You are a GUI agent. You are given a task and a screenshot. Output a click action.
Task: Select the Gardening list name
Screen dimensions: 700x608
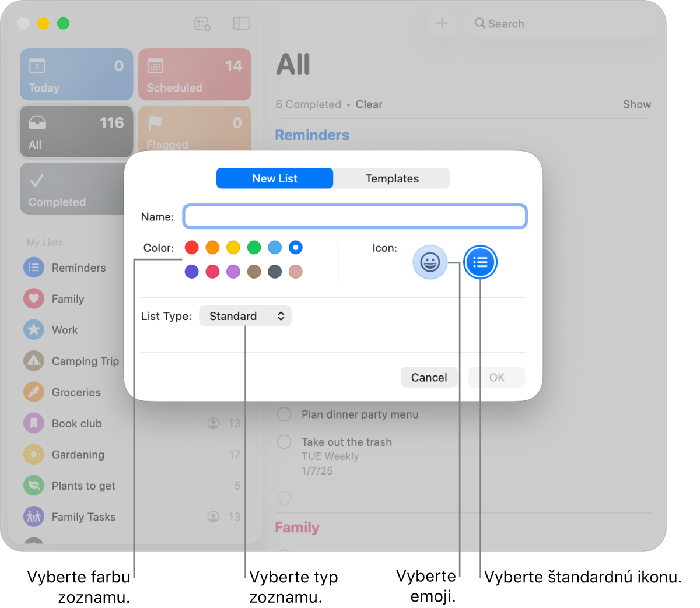point(78,455)
